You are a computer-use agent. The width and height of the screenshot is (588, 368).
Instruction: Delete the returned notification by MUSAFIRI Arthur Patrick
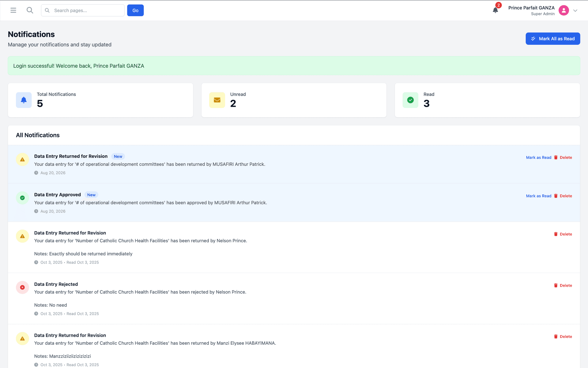point(563,158)
